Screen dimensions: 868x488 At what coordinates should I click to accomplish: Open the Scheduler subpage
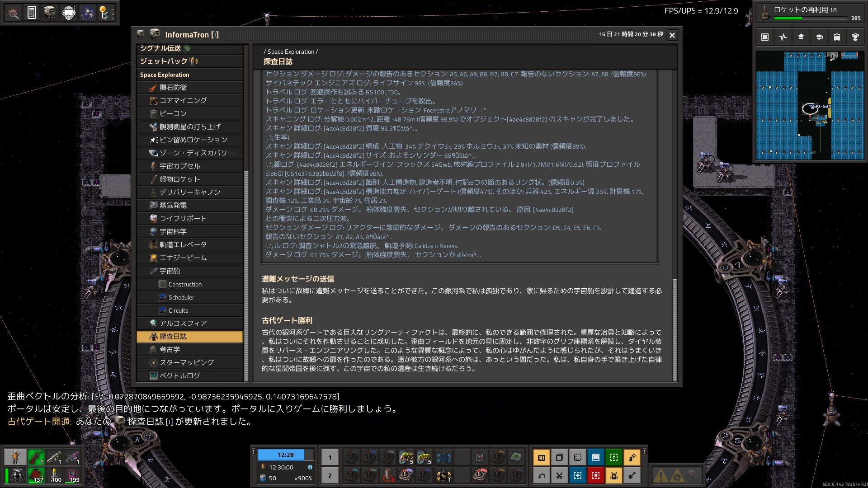tap(190, 297)
